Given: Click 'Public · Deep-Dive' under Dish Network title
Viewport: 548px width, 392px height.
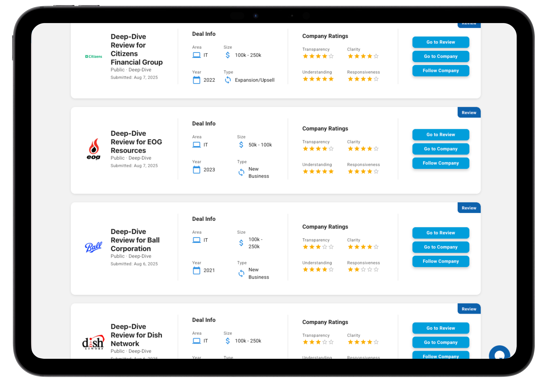Looking at the screenshot, I should tap(131, 351).
